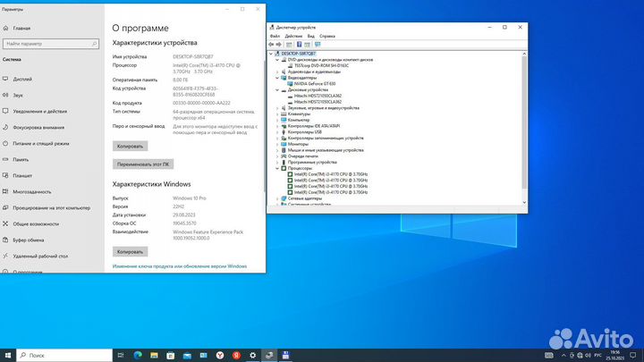Open Многозадачность settings page

31,191
